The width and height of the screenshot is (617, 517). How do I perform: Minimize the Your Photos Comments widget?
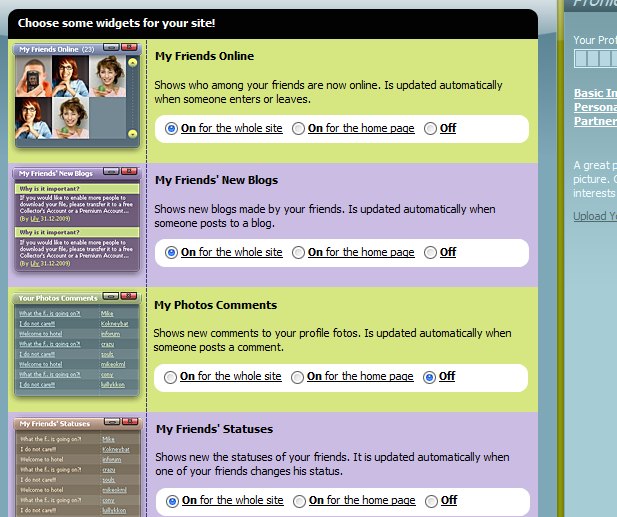[112, 297]
